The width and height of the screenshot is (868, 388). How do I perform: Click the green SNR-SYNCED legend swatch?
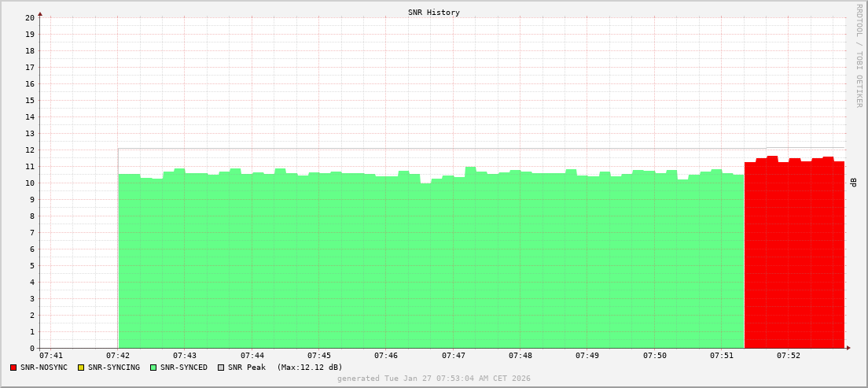pyautogui.click(x=153, y=368)
